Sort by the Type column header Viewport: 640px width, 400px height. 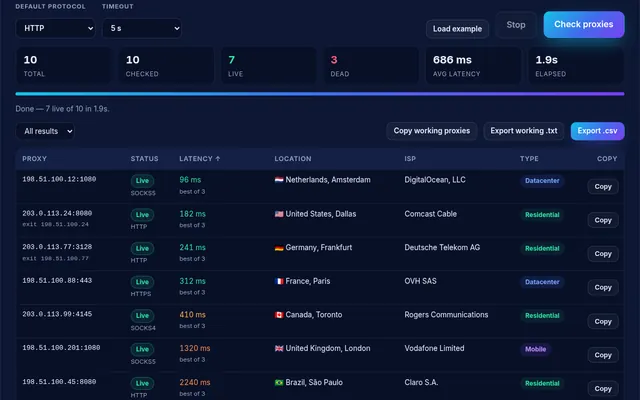coord(529,159)
